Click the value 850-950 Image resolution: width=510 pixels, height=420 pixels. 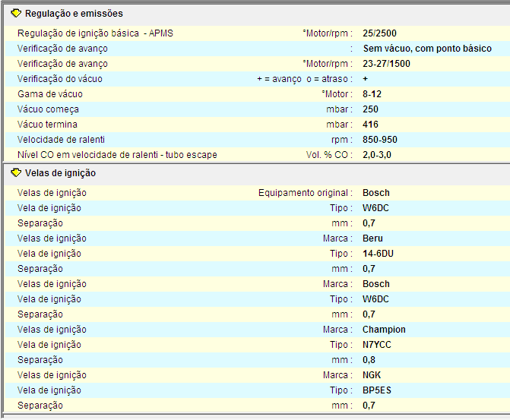pyautogui.click(x=379, y=140)
